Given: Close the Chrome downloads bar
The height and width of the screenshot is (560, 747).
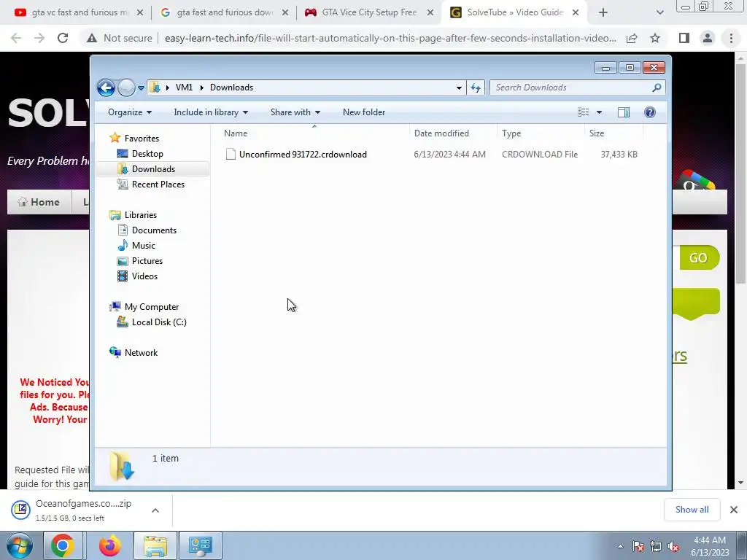Looking at the screenshot, I should coord(734,510).
